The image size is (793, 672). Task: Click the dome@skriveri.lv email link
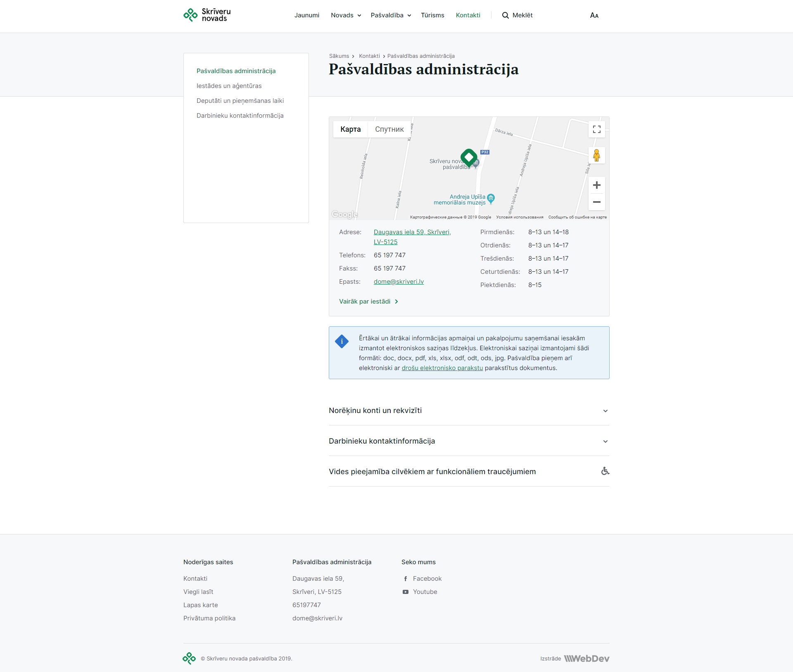[x=399, y=282]
